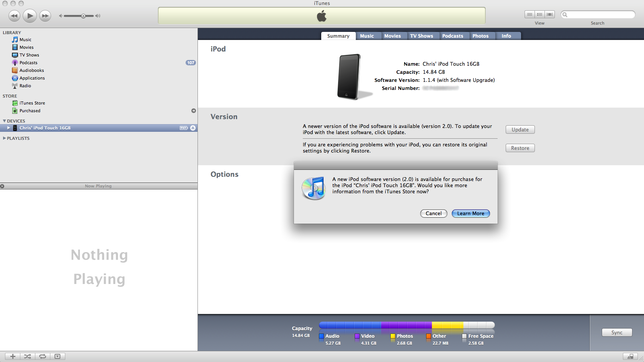Click the iPod touch device image
The width and height of the screenshot is (644, 362).
click(349, 77)
